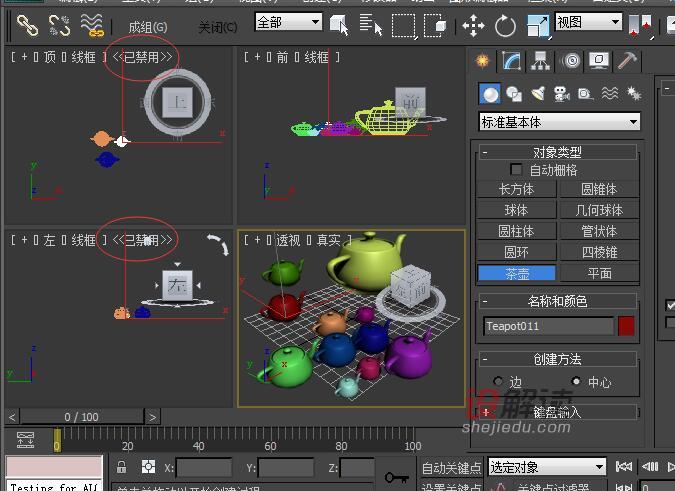Screen dimensions: 675x491
Task: Open the Display panel tab
Action: pyautogui.click(x=599, y=61)
